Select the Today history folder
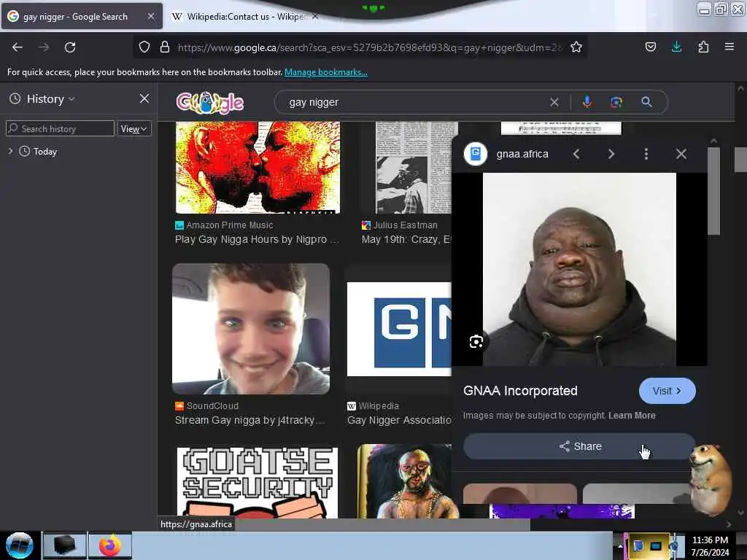Image resolution: width=747 pixels, height=560 pixels. click(x=44, y=152)
